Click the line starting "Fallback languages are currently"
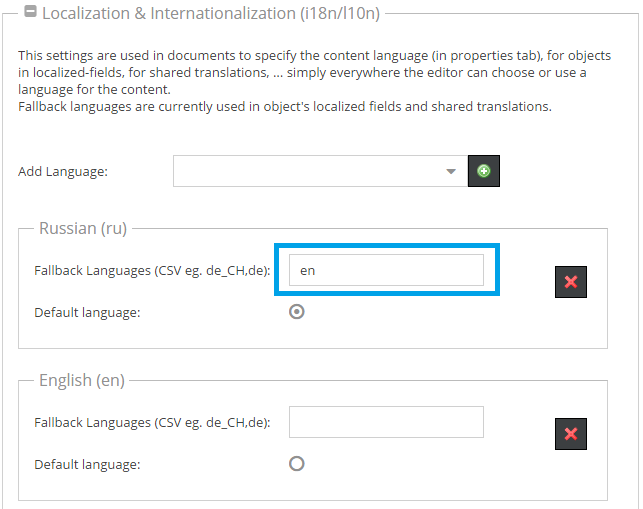The image size is (643, 509). [284, 106]
